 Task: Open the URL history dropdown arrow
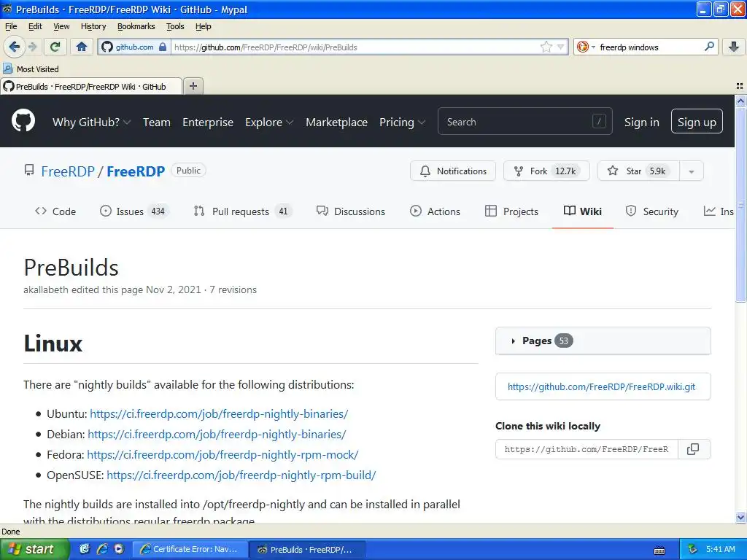pyautogui.click(x=561, y=47)
